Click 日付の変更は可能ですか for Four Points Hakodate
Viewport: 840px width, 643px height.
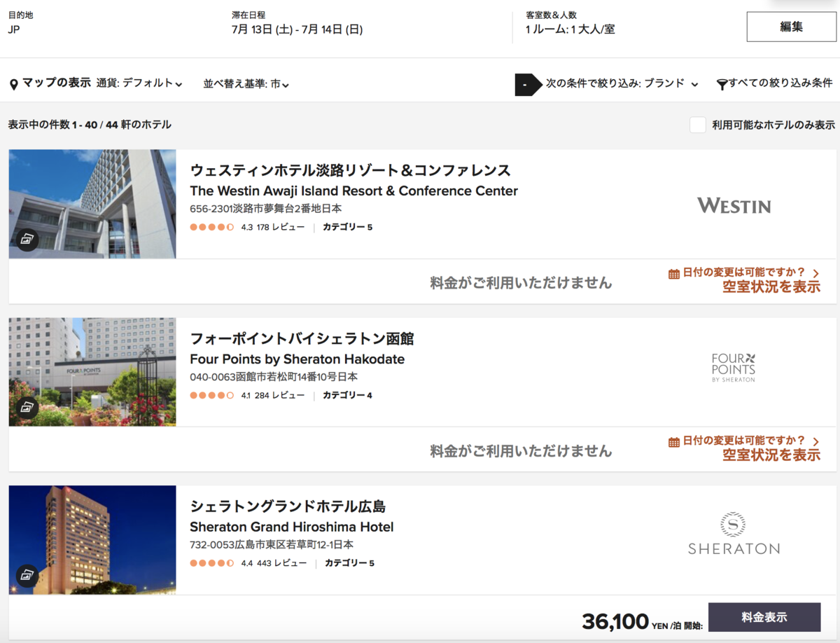[x=744, y=441]
